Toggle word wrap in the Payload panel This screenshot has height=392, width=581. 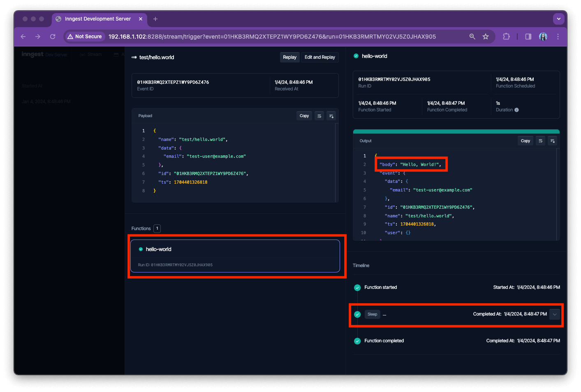pos(319,115)
